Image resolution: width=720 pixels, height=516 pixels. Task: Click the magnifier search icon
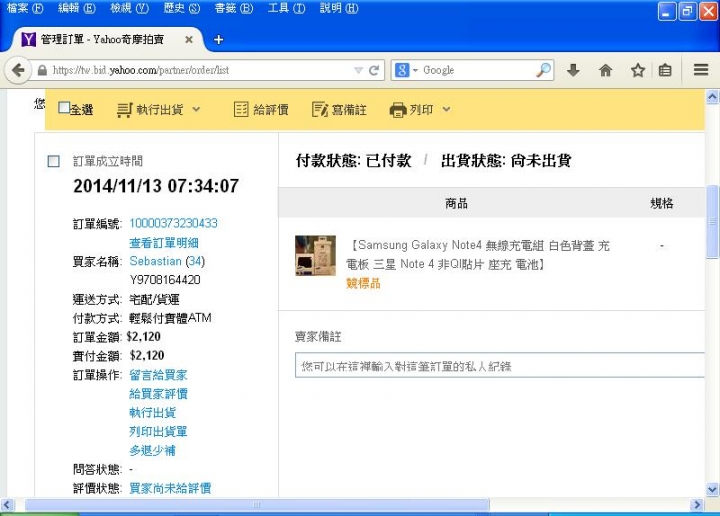543,70
